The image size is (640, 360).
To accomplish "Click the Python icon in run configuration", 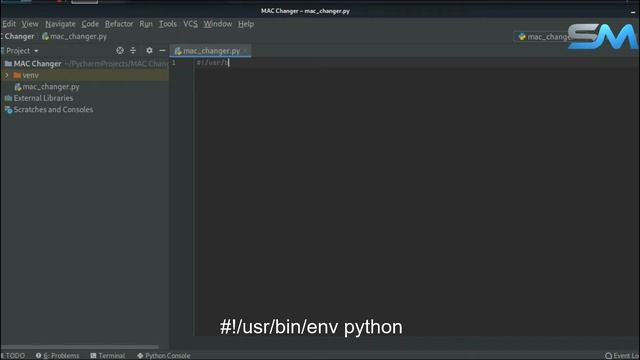I will (522, 37).
